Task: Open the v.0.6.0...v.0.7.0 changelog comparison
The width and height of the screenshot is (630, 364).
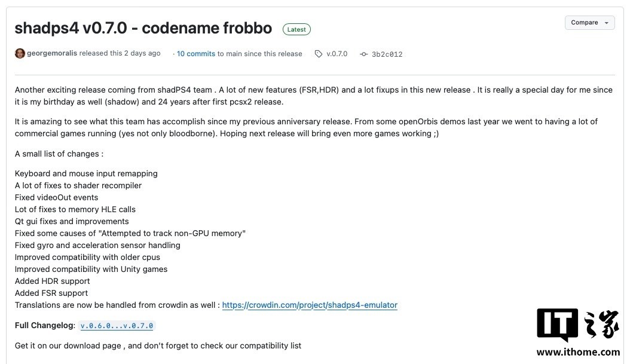Action: pos(117,326)
